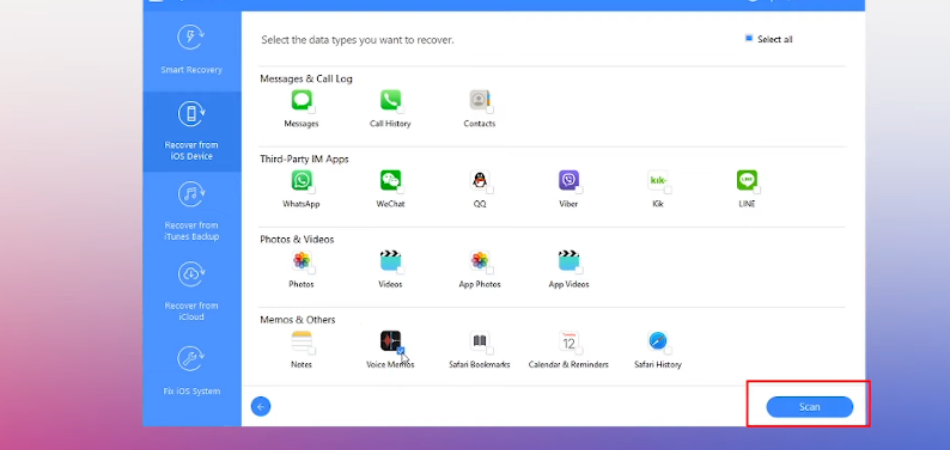
Task: Click the Call History phone icon
Action: (390, 100)
